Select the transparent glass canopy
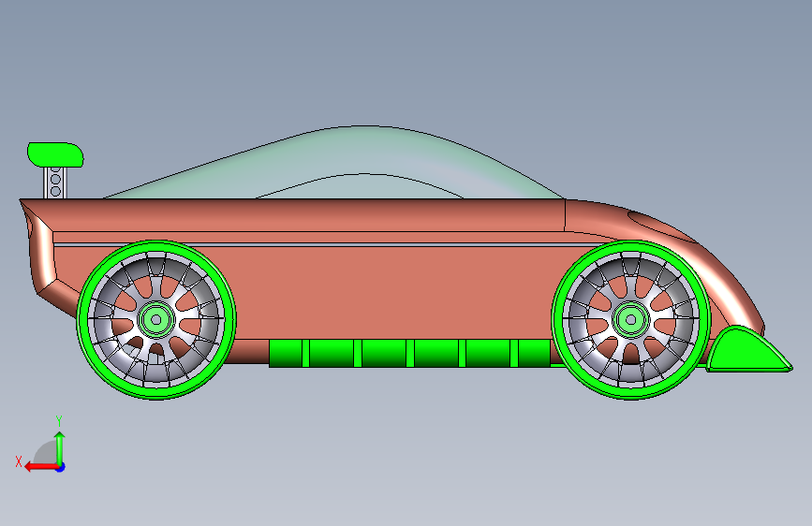 coord(334,162)
